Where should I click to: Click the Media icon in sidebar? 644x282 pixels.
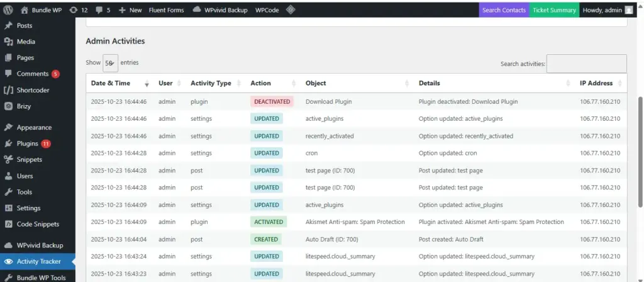click(8, 42)
